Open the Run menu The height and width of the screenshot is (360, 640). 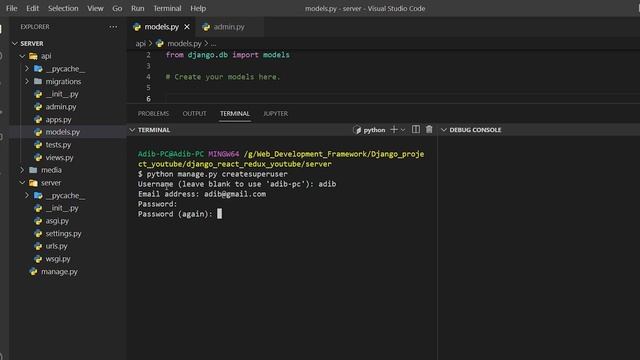(138, 8)
